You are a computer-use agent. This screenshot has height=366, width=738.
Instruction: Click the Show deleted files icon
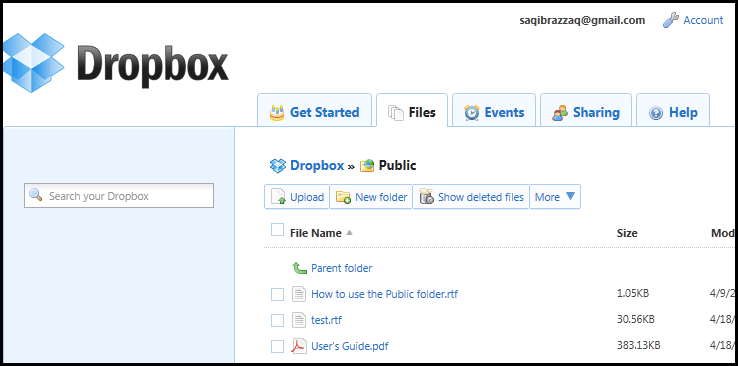click(426, 197)
